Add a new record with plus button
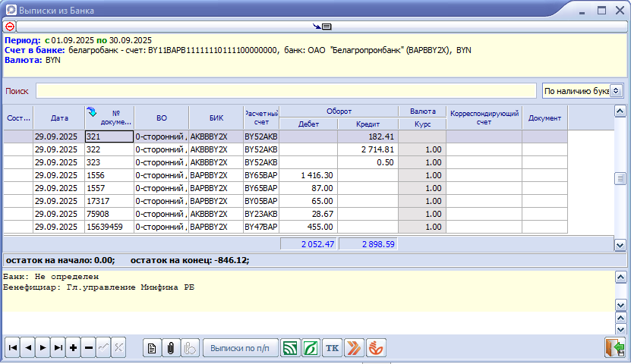The height and width of the screenshot is (364, 631). (x=73, y=347)
